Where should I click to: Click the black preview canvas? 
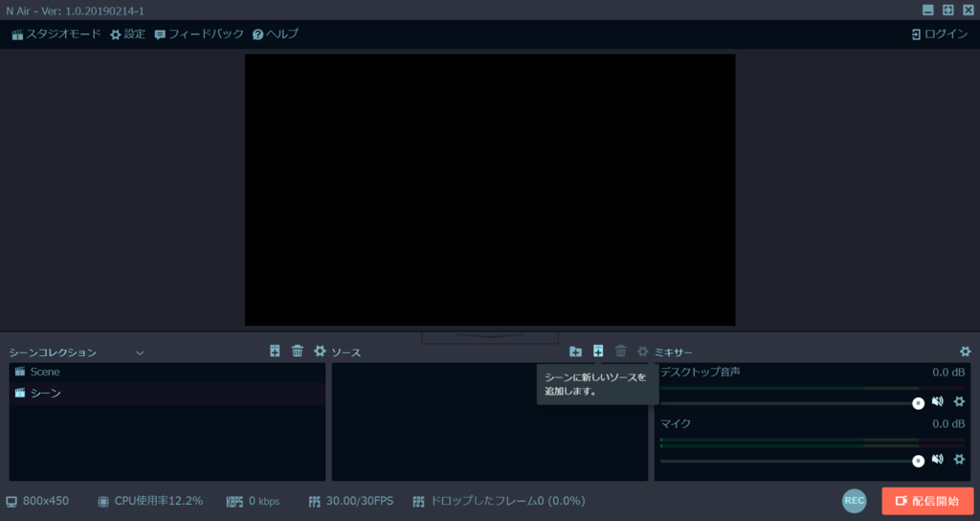(x=490, y=190)
